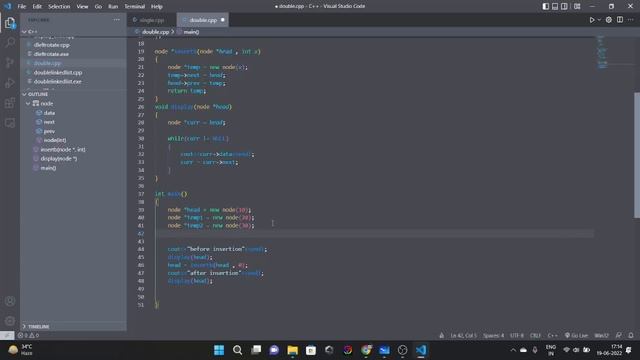Open File Explorer from taskbar
640x360 pixels.
coord(293,350)
